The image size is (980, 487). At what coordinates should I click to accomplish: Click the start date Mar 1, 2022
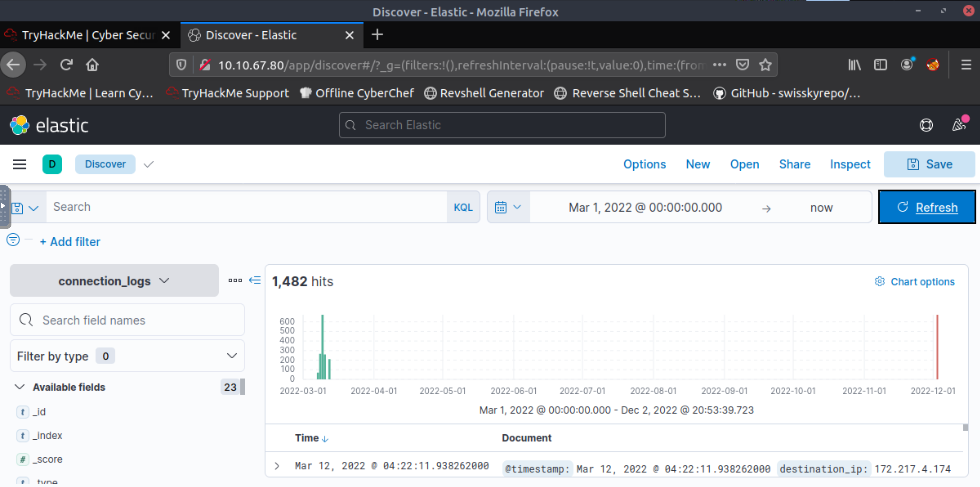645,207
